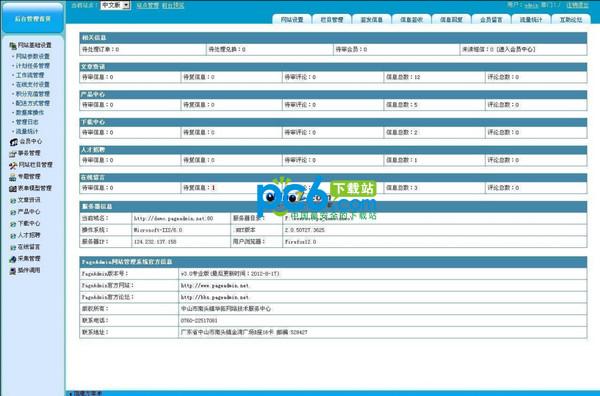Image resolution: width=600 pixels, height=396 pixels.
Task: Open 在线支付设置 in the sidebar
Action: [33, 85]
